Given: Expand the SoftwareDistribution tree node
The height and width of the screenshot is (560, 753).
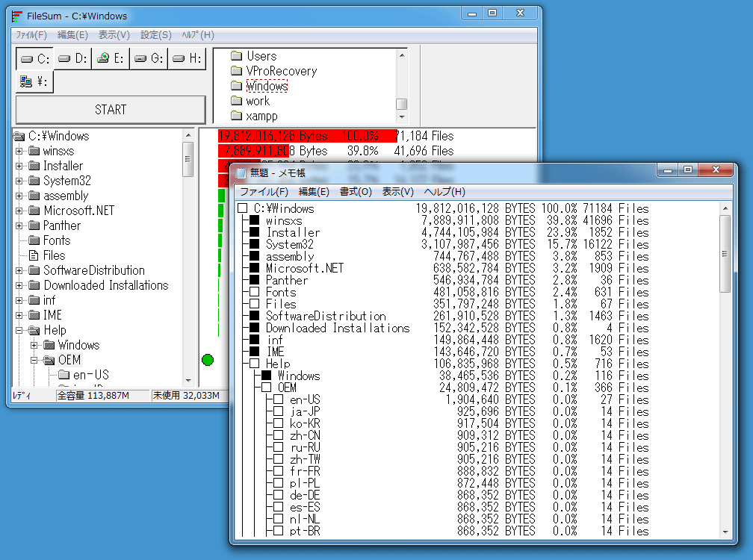Looking at the screenshot, I should pos(19,270).
